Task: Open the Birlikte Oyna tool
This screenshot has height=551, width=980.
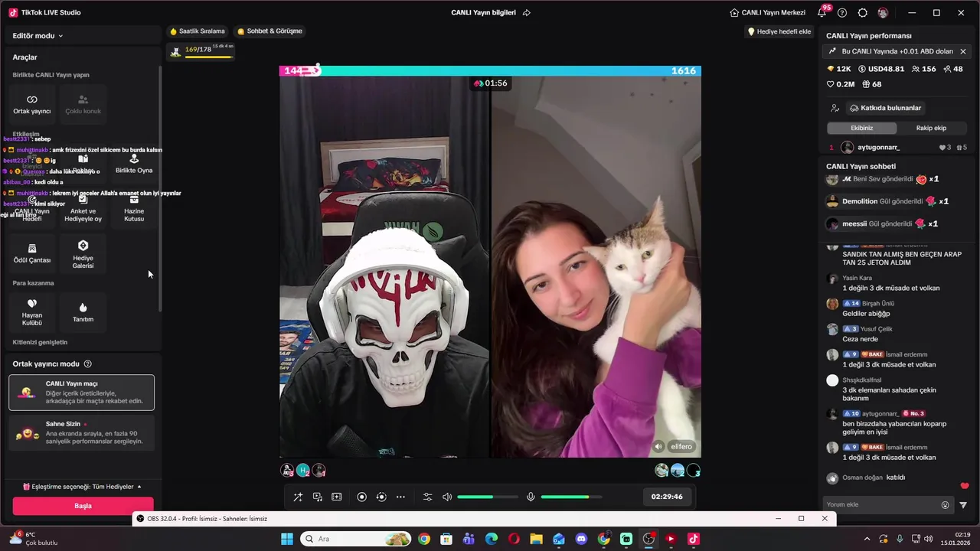Action: click(x=134, y=164)
